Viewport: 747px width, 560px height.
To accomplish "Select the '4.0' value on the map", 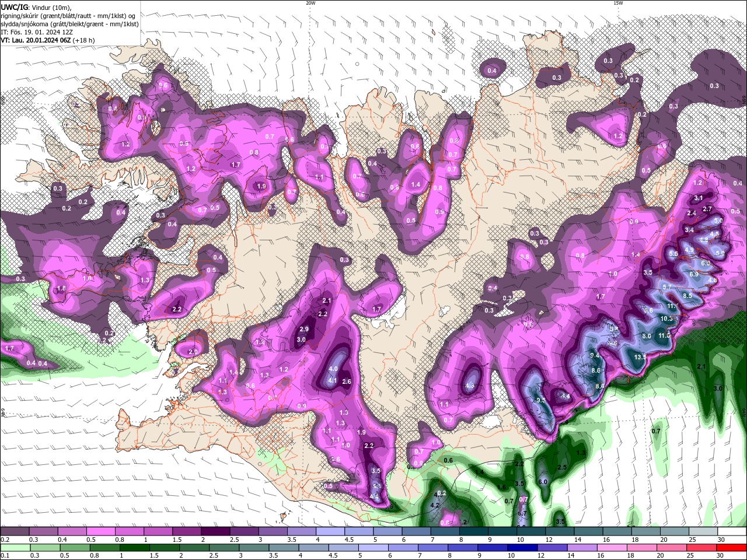I will [x=333, y=369].
